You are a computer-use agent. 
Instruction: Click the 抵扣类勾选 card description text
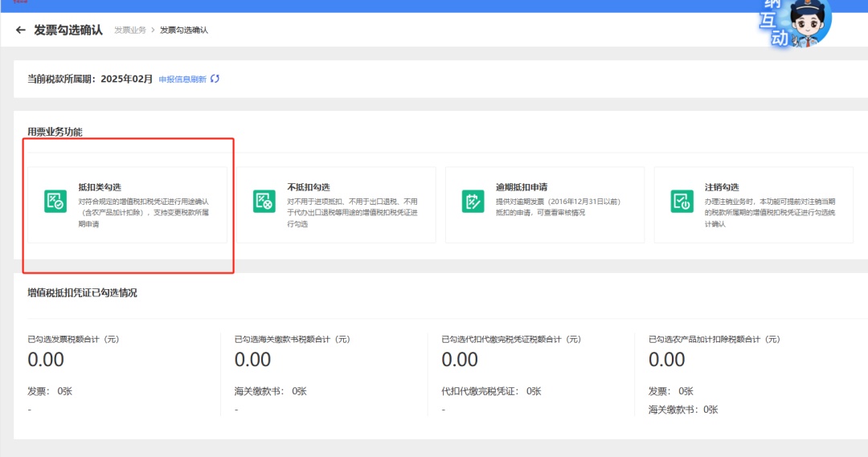[x=143, y=213]
